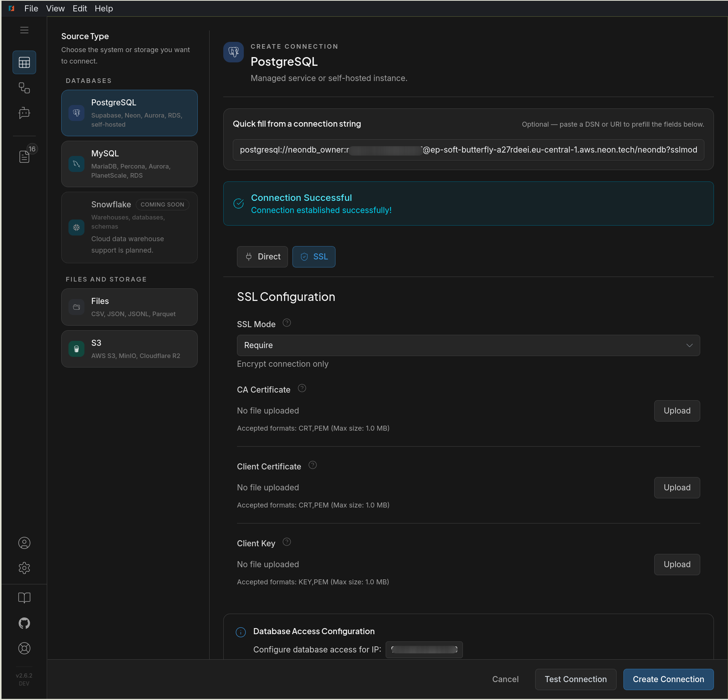Image resolution: width=728 pixels, height=700 pixels.
Task: Click Create Connection button
Action: click(669, 679)
